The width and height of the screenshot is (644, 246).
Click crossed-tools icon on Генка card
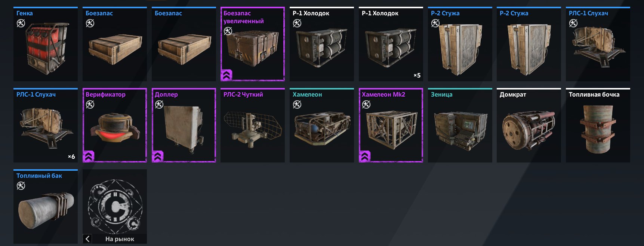[x=21, y=23]
